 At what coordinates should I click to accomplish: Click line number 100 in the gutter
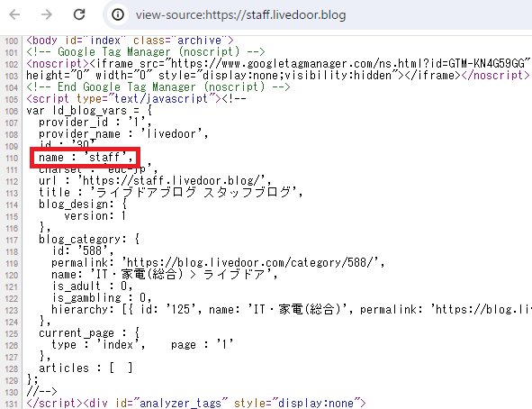[x=12, y=41]
